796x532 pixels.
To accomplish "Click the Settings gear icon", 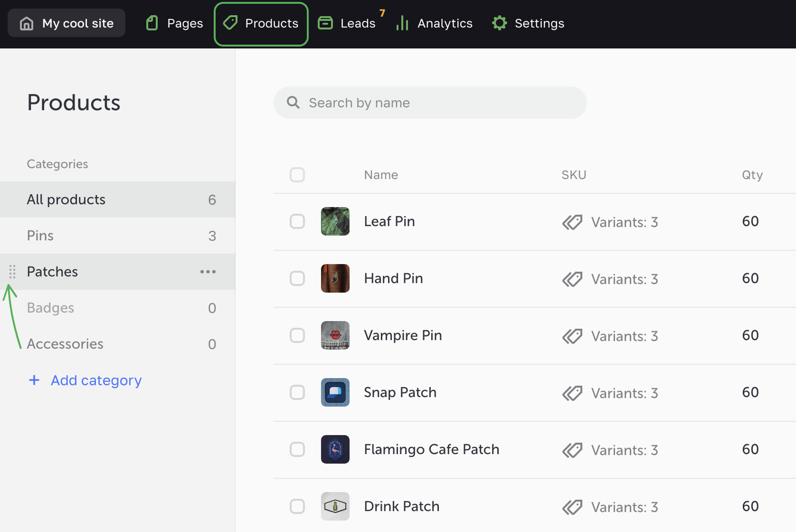I will [x=499, y=23].
